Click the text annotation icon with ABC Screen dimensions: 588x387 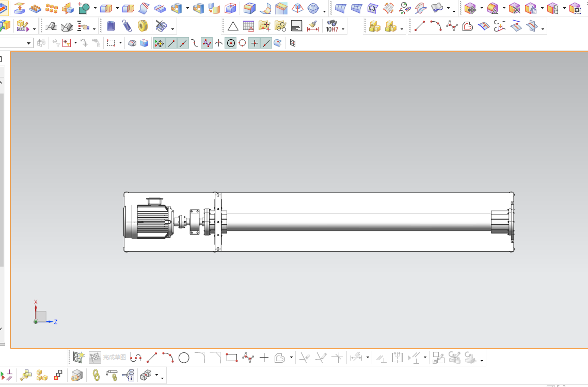[23, 26]
